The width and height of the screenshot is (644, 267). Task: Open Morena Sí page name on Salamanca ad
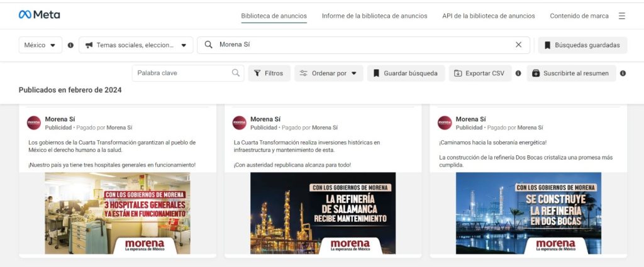coord(265,119)
